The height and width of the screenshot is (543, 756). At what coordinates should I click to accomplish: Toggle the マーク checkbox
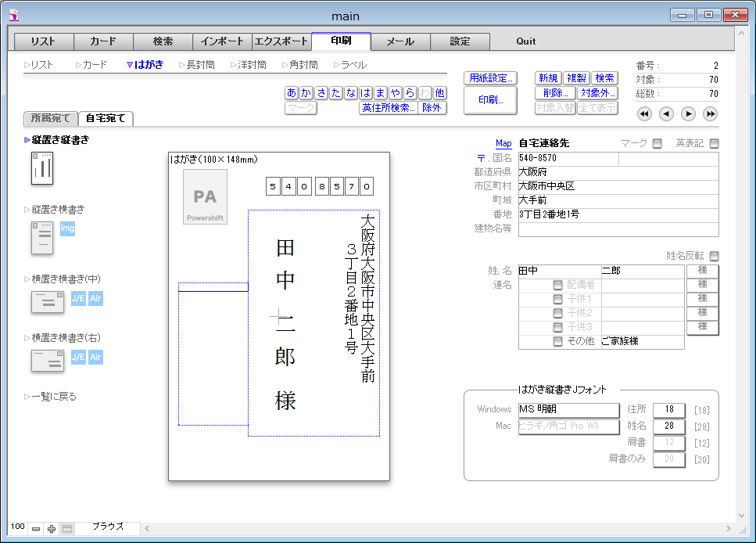pos(657,143)
